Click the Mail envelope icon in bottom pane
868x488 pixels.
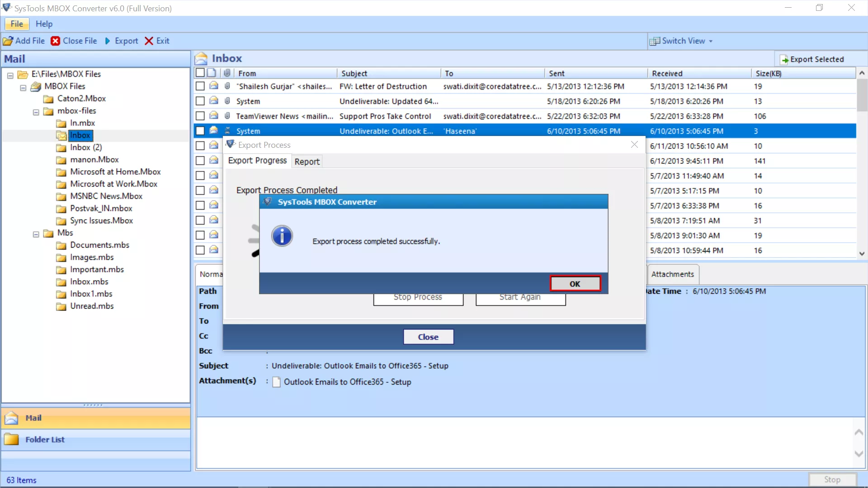click(x=11, y=418)
